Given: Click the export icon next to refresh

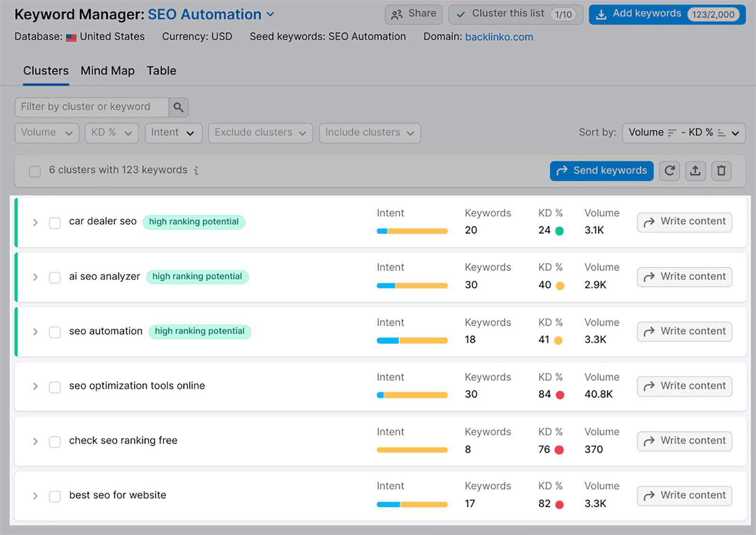Looking at the screenshot, I should click(x=695, y=170).
